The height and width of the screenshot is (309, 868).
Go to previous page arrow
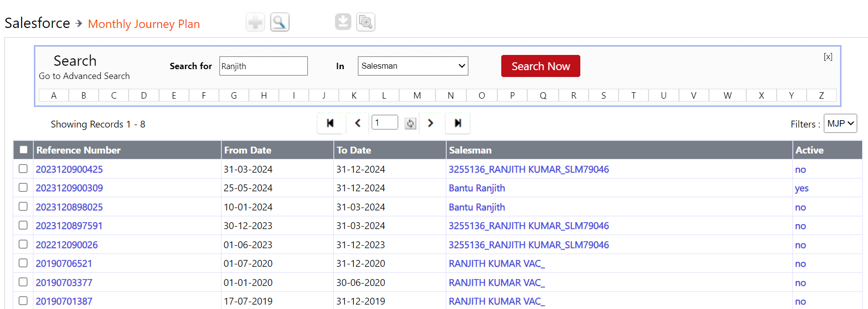[x=358, y=123]
